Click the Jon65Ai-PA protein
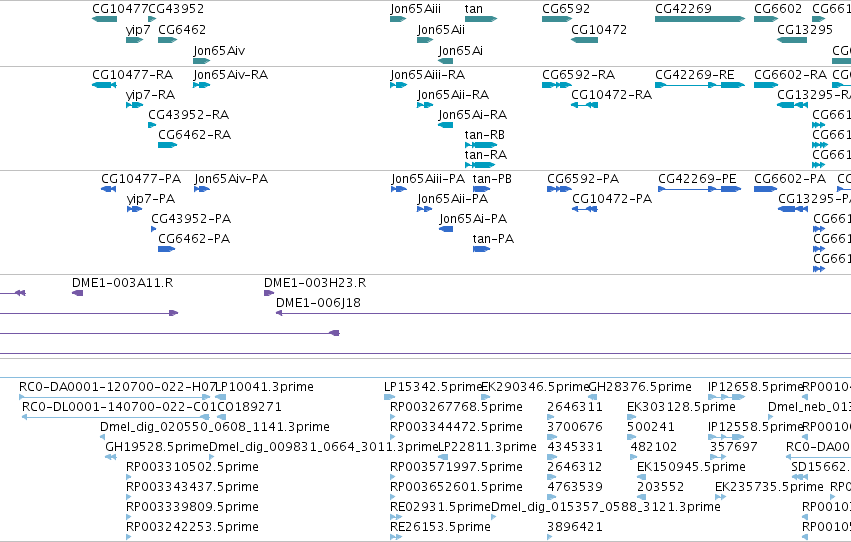Image resolution: width=851 pixels, height=542 pixels. click(446, 229)
